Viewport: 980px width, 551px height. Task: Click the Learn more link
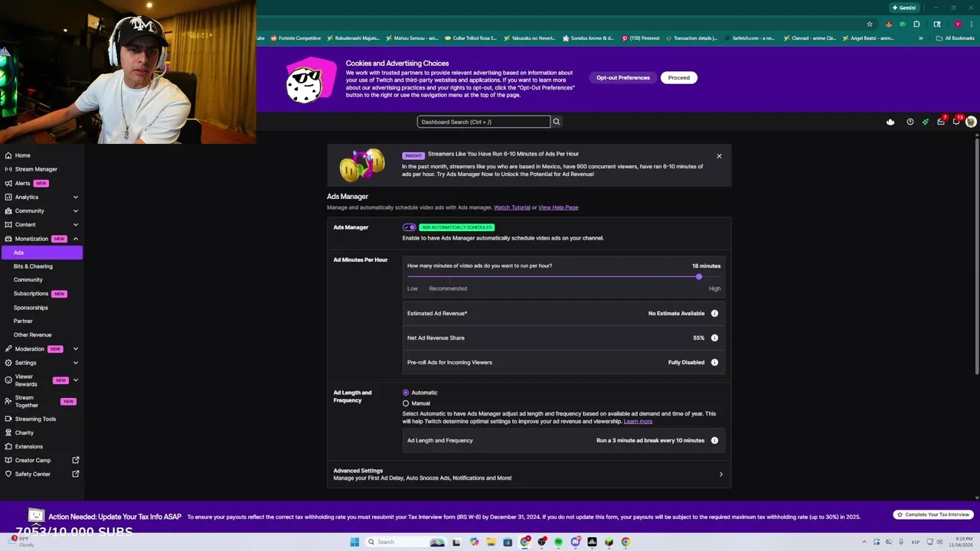point(638,422)
